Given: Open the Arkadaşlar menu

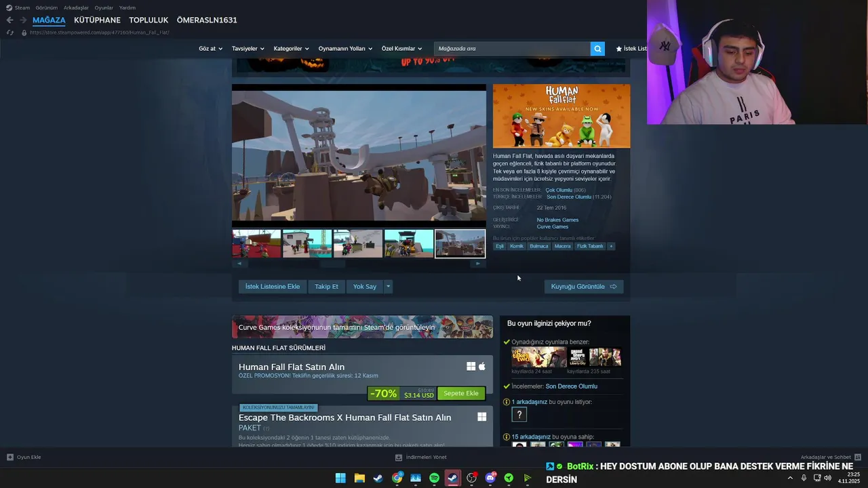Looking at the screenshot, I should pyautogui.click(x=76, y=7).
